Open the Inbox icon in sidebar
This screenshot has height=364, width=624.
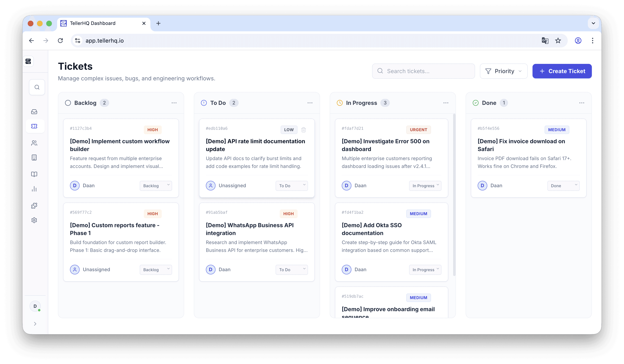click(34, 112)
